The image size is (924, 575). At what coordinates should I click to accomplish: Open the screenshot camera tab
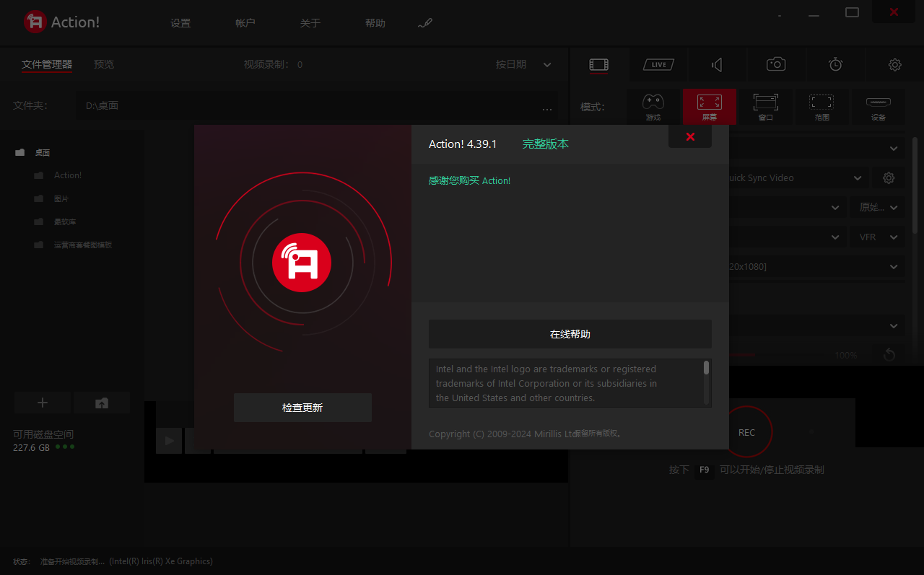776,65
